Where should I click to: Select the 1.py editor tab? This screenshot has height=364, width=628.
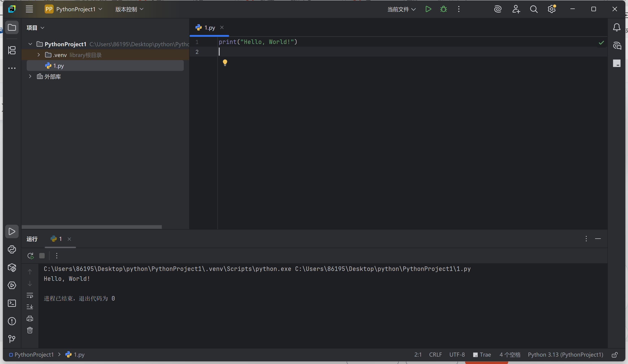coord(209,28)
